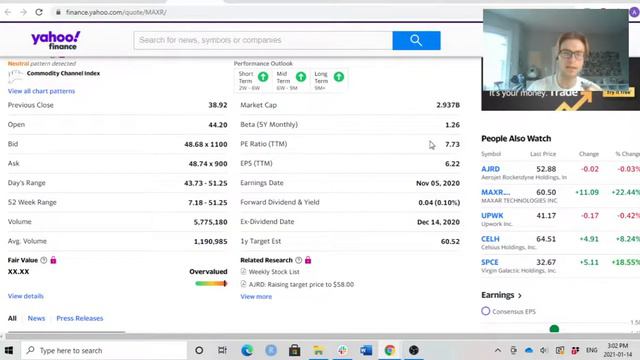
Task: Open the CELH ticker link
Action: [x=490, y=238]
